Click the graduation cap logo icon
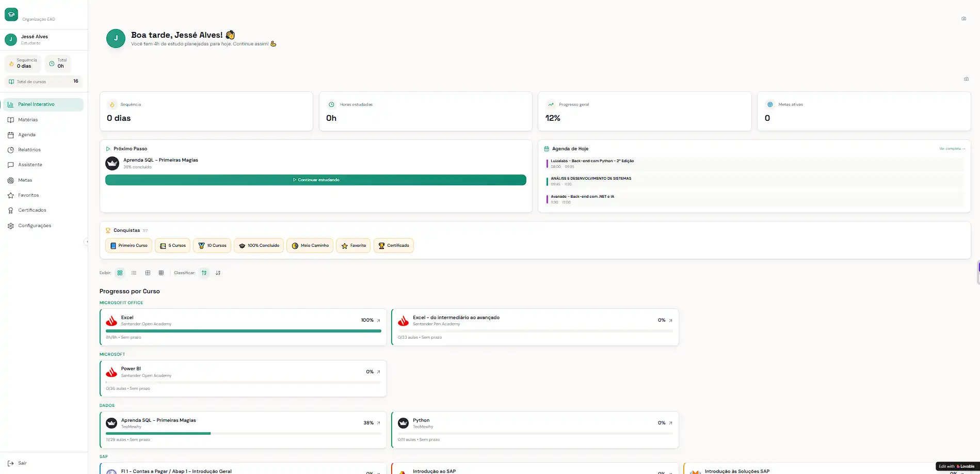The height and width of the screenshot is (474, 980). pyautogui.click(x=11, y=14)
